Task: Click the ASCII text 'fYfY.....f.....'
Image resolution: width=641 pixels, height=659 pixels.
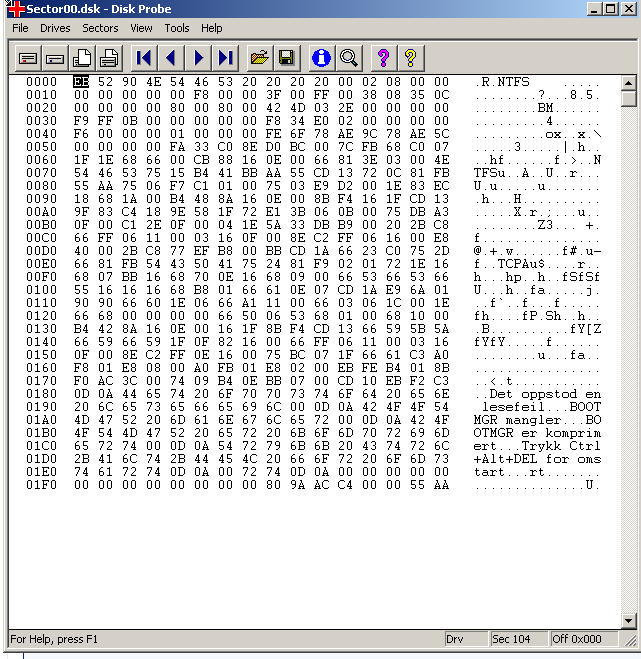Action: click(x=538, y=342)
